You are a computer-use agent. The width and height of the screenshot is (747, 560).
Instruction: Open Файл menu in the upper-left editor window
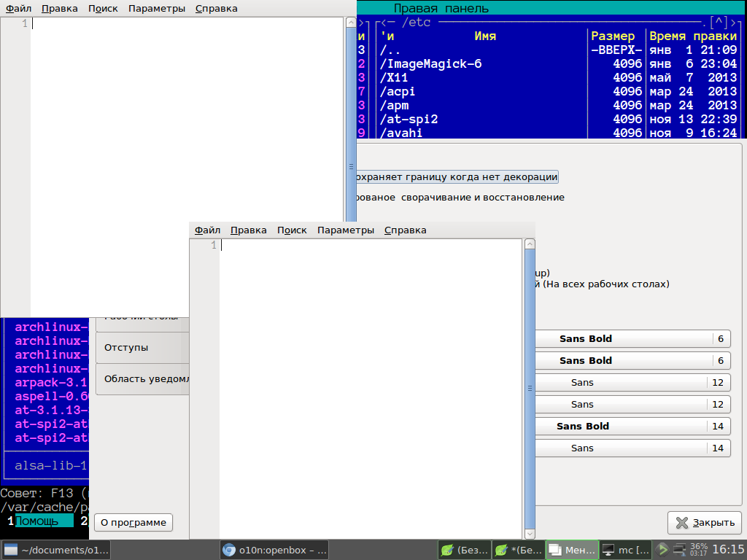point(18,9)
